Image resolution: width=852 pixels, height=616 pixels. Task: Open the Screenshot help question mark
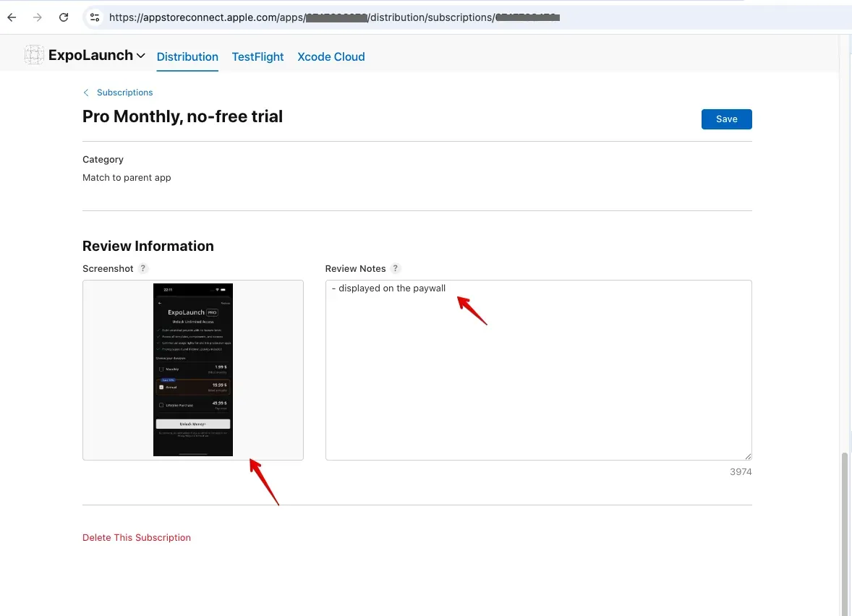pyautogui.click(x=143, y=268)
